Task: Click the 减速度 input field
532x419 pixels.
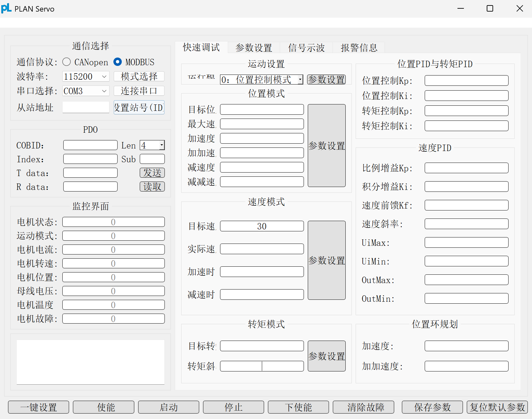Action: pos(262,167)
